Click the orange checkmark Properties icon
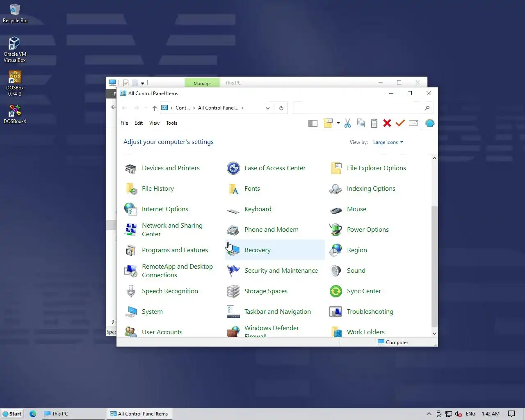Viewport: 525px width, 420px height. 400,123
